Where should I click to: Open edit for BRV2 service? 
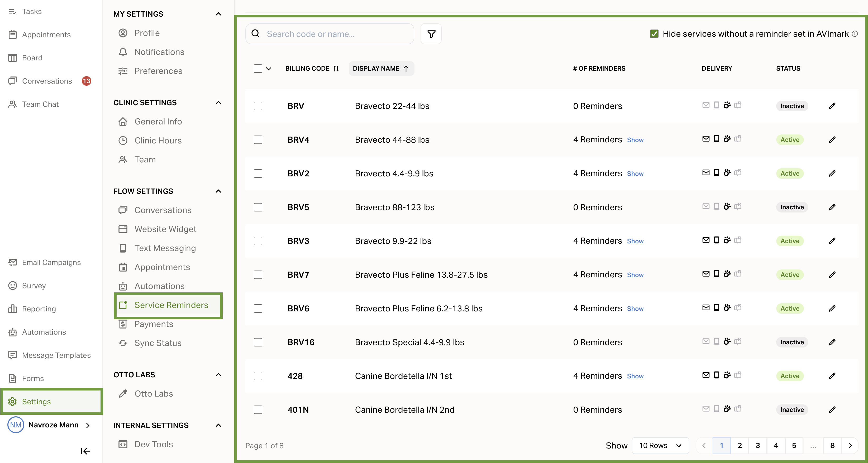(x=832, y=173)
